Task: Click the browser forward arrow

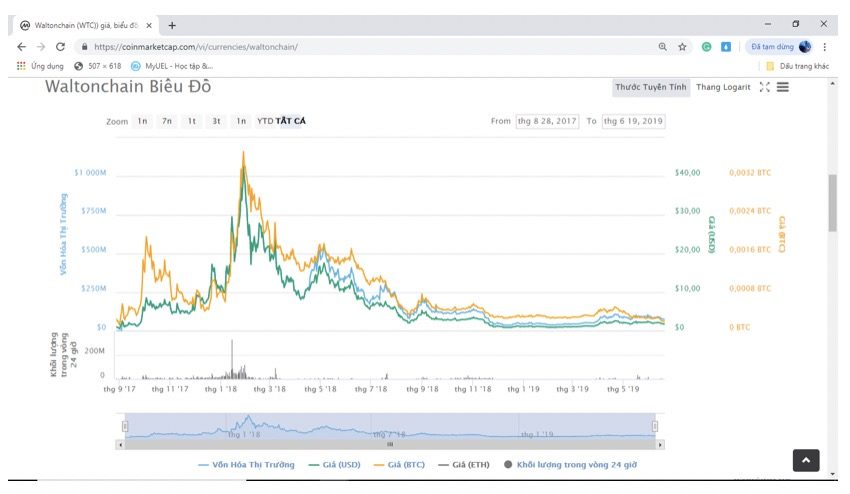Action: tap(41, 47)
